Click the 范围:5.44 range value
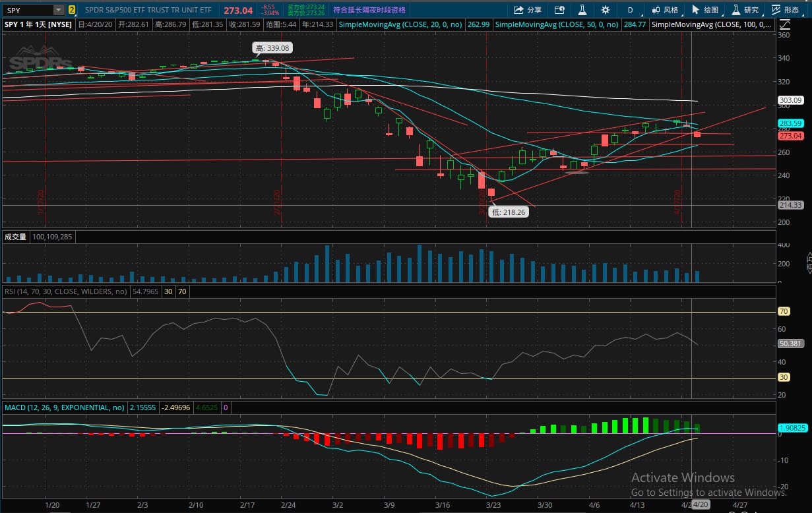Viewport: 812px width, 513px height. 281,24
